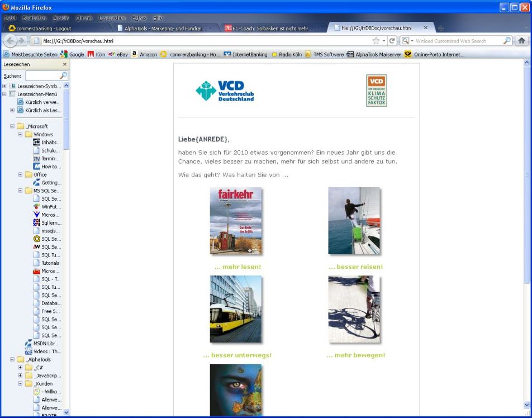Open a new tab with plus button
The width and height of the screenshot is (532, 418).
pos(441,28)
